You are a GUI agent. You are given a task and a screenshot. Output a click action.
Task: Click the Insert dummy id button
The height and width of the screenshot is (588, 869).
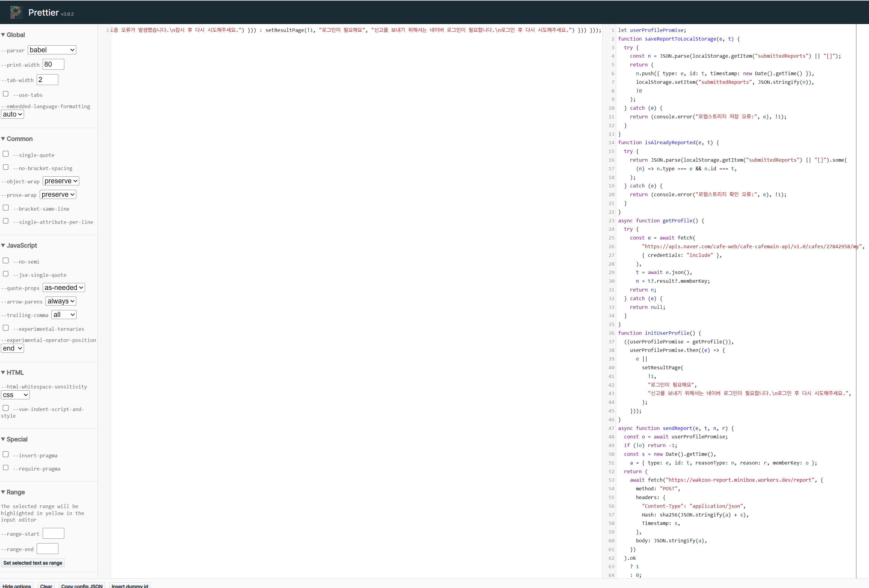[x=130, y=585]
